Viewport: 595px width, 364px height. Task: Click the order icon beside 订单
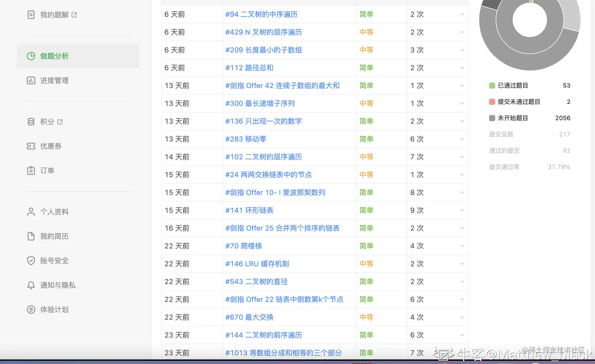31,170
